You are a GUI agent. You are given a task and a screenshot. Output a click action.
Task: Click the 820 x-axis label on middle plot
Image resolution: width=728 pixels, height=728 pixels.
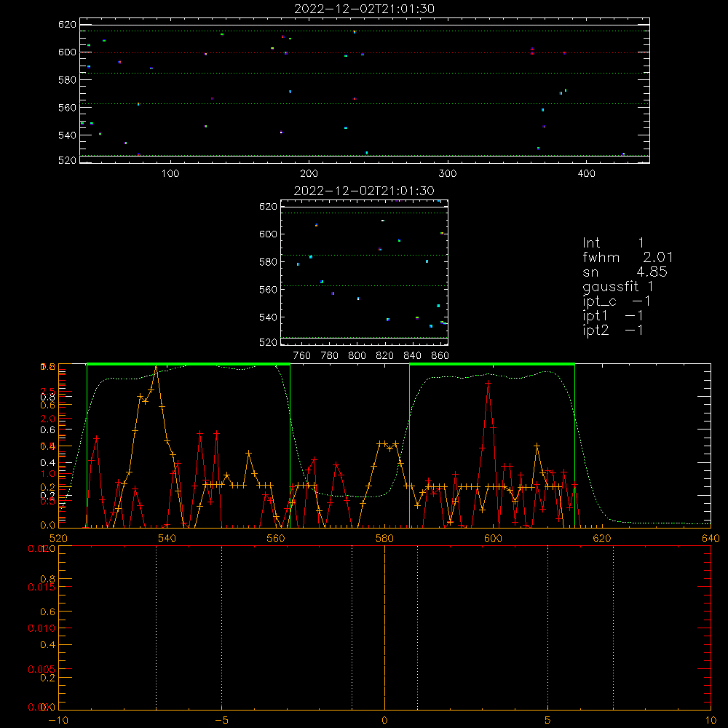tap(385, 356)
